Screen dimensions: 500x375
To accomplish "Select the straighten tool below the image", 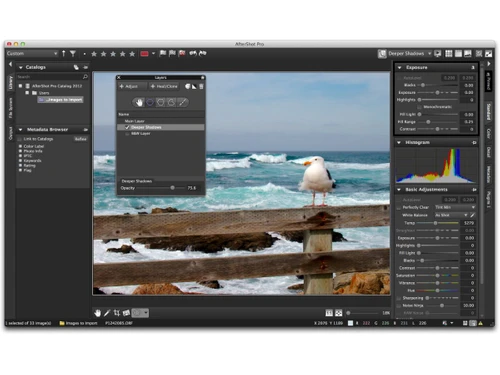I will [x=126, y=313].
